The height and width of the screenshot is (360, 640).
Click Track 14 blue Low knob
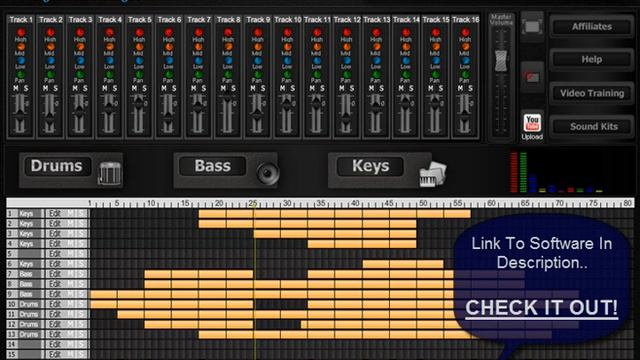(x=406, y=60)
